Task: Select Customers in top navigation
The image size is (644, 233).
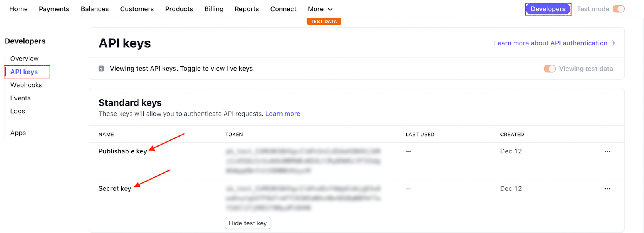Action: point(137,9)
